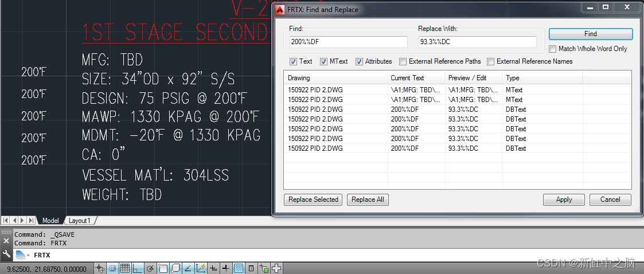This screenshot has width=644, height=274.
Task: Click the command line wrench customize icon
Action: click(x=6, y=254)
